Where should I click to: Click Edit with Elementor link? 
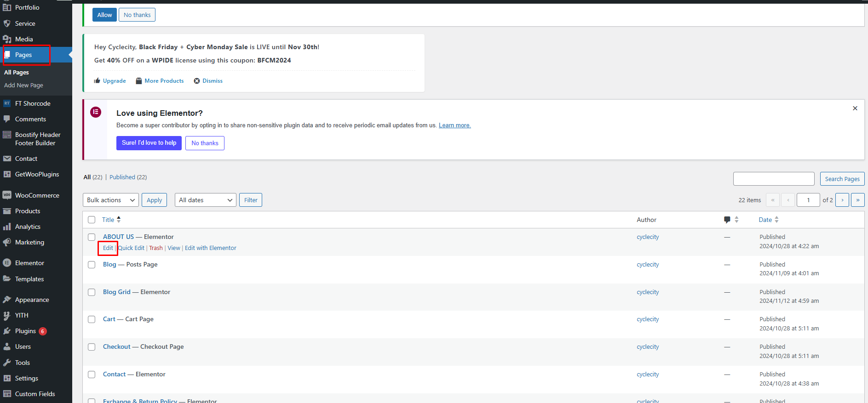[210, 248]
